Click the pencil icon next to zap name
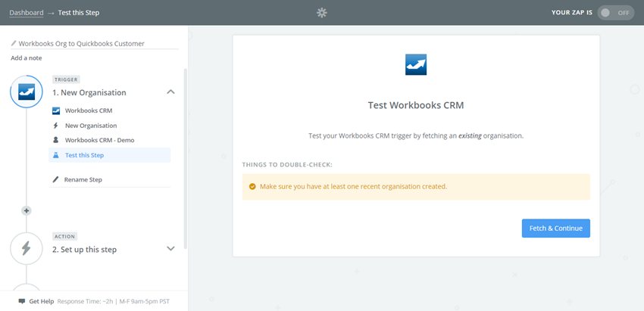This screenshot has width=644, height=311. pyautogui.click(x=14, y=43)
